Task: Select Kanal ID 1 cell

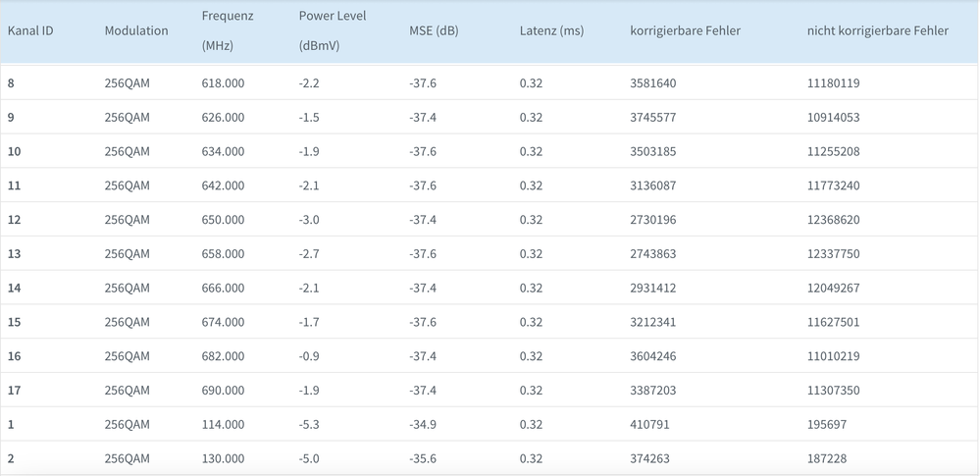Action: (11, 424)
